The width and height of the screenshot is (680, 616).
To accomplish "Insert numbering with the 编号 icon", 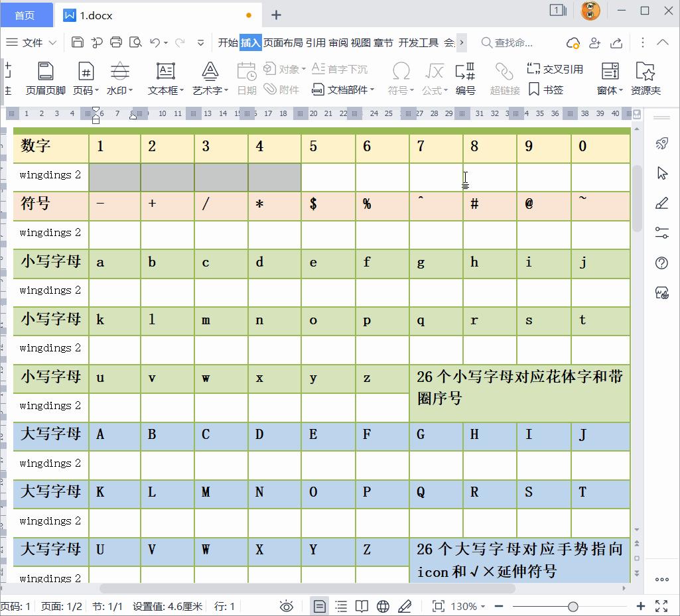I will [x=466, y=78].
